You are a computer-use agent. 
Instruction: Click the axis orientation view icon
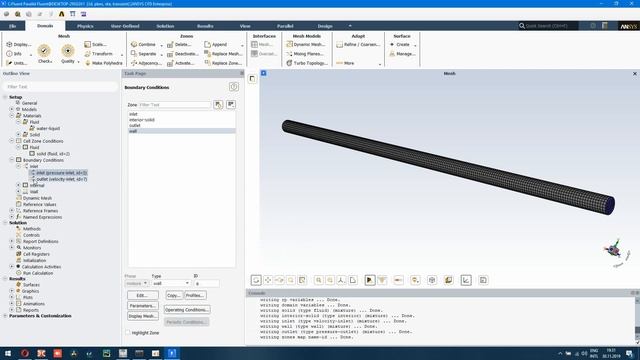(341, 280)
